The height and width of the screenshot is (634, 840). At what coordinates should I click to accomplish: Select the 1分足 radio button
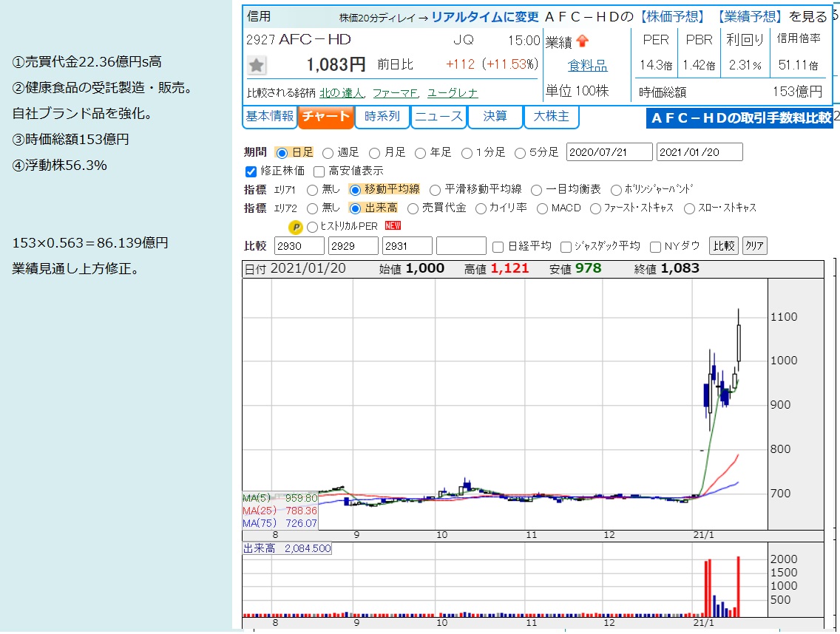[467, 153]
